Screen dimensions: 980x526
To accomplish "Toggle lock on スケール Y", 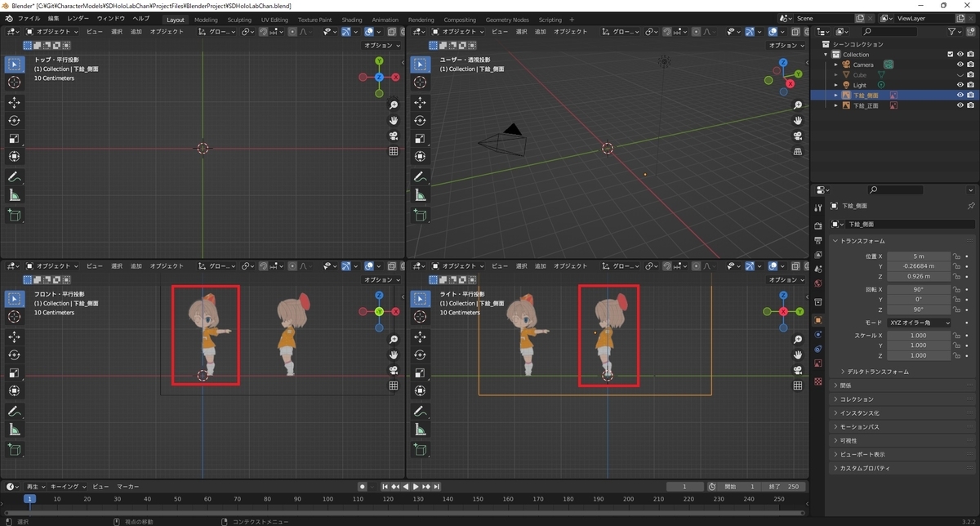I will (x=958, y=345).
